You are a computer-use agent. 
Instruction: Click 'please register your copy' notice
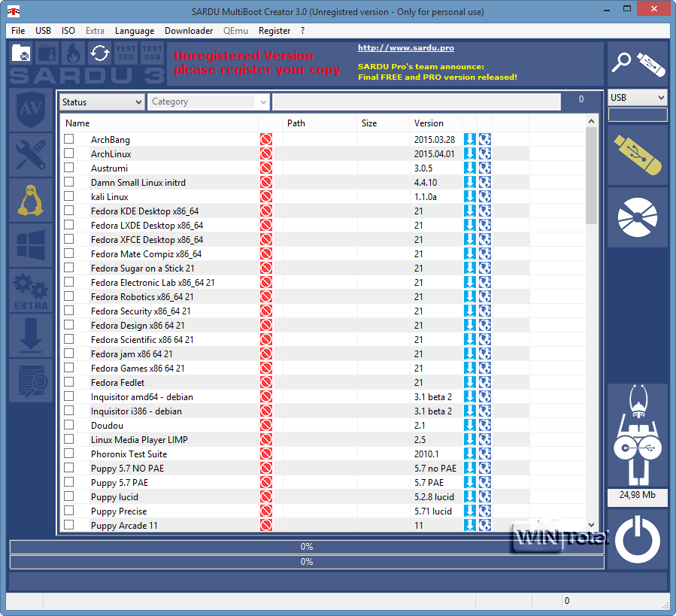tap(257, 69)
